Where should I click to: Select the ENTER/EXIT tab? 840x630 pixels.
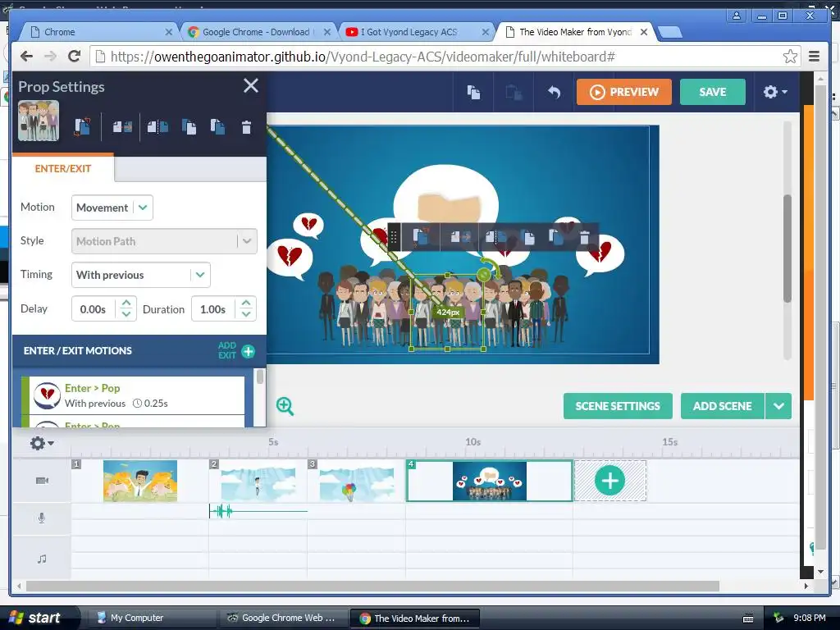point(62,168)
